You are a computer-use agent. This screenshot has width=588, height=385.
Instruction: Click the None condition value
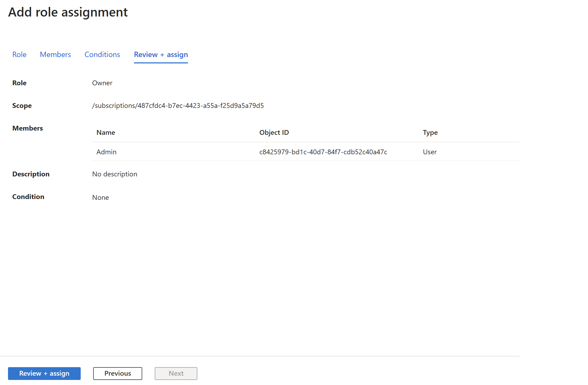[100, 197]
